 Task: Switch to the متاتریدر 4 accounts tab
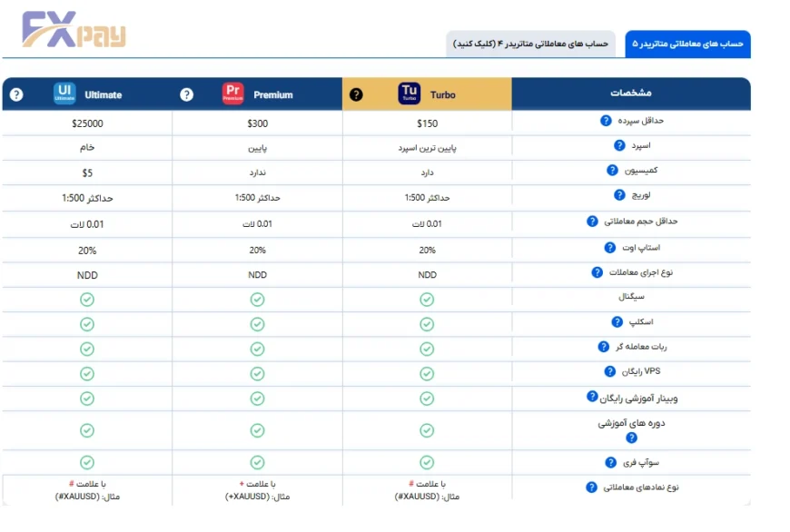(x=531, y=43)
